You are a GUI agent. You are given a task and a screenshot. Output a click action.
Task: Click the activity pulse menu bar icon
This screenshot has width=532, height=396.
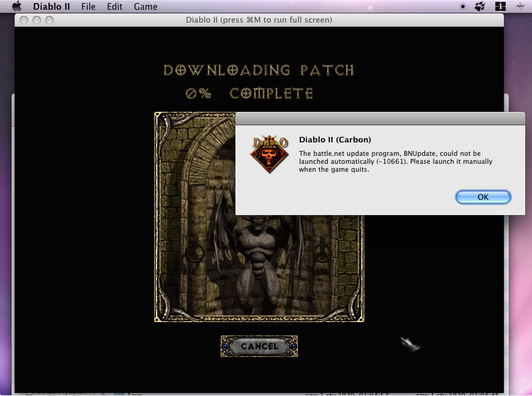520,7
